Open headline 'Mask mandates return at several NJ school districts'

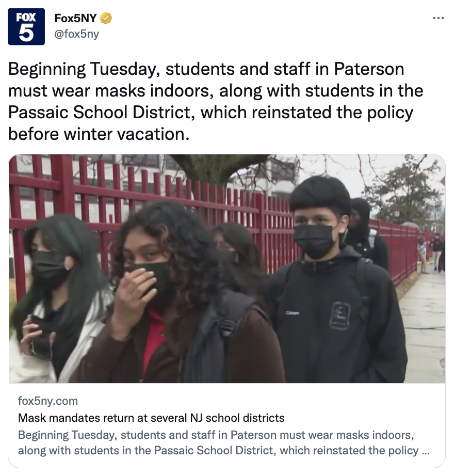(x=151, y=418)
